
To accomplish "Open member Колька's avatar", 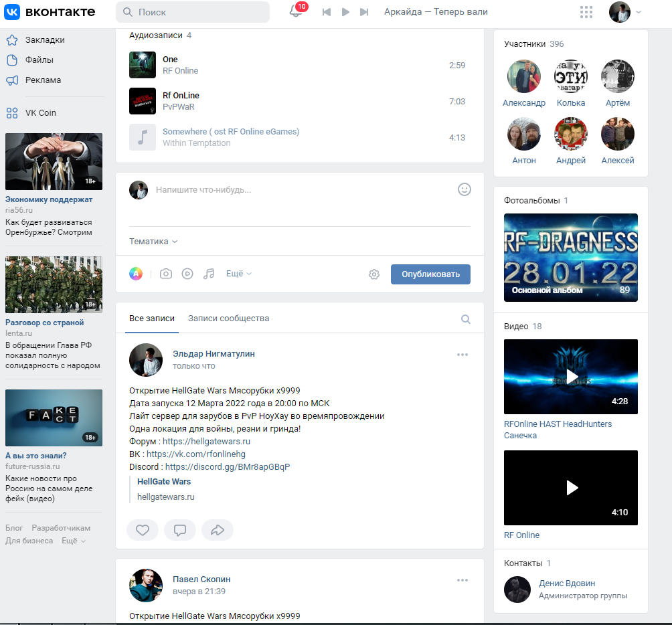I will 570,76.
